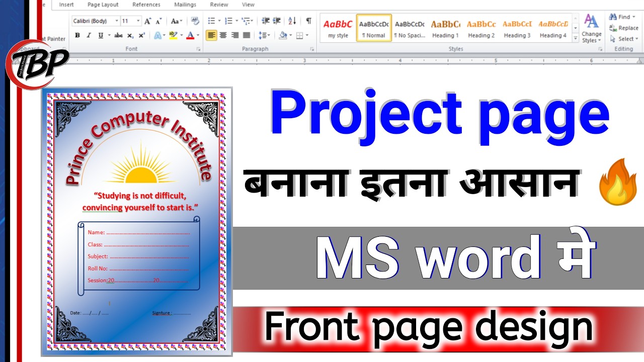Apply the Text Effects icon
644x362 pixels.
[x=159, y=35]
